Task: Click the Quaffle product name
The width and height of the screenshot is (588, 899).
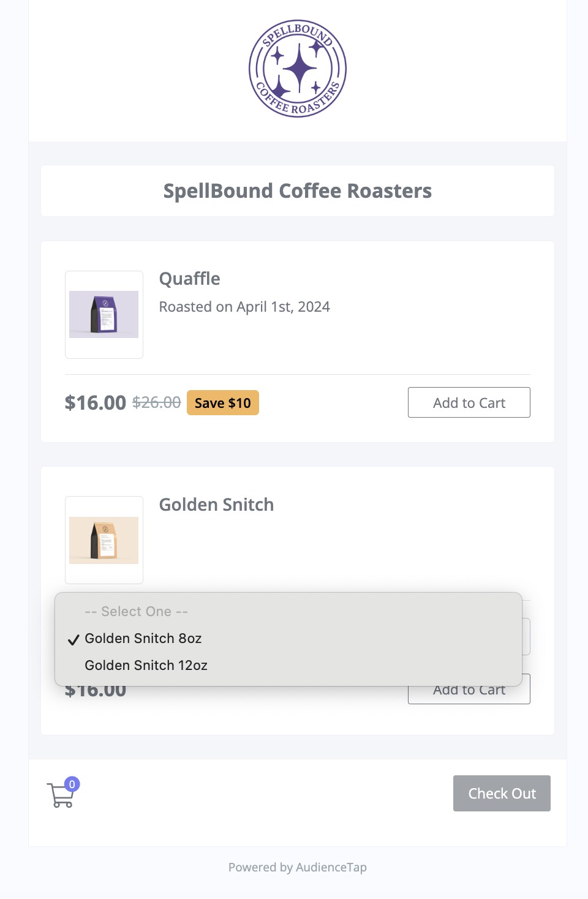Action: coord(190,279)
